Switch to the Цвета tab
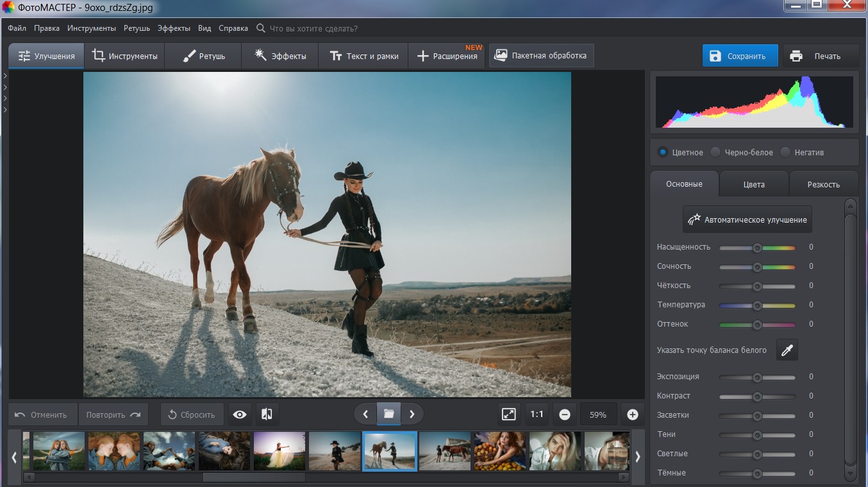Viewport: 868px width, 487px height. coord(754,184)
